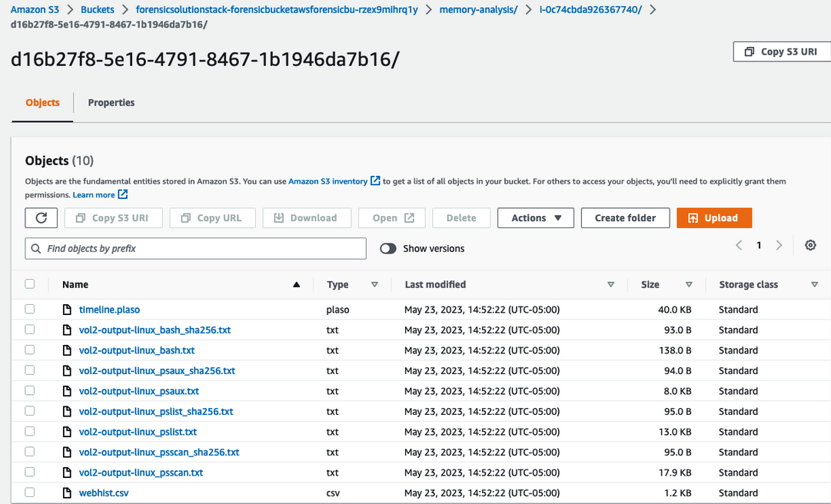
Task: Click Storage class column sort arrow
Action: point(815,285)
